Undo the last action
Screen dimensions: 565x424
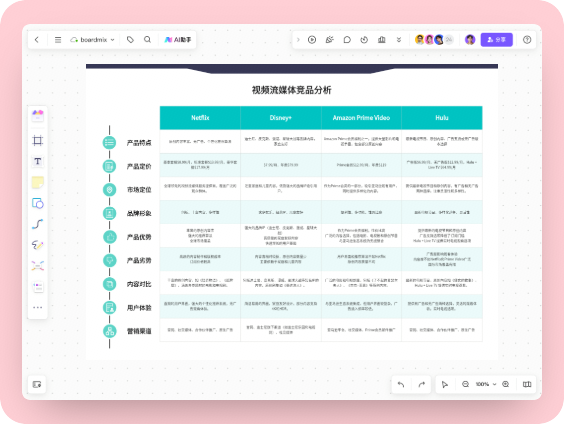401,384
